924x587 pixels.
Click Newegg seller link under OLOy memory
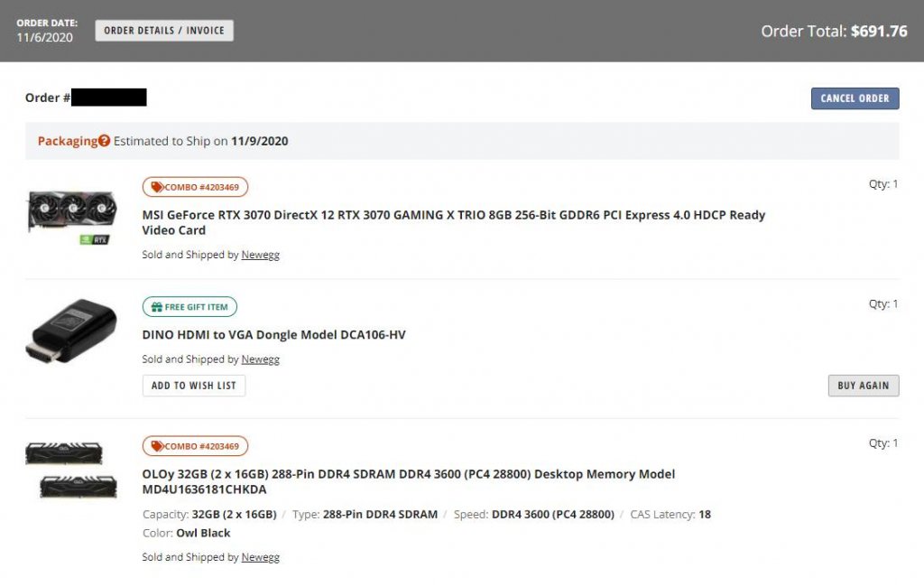[261, 557]
